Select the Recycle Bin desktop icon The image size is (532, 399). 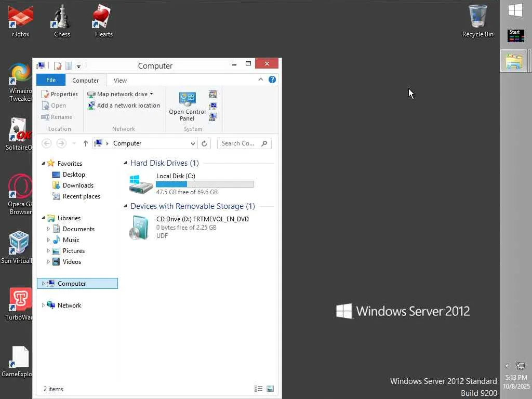click(x=478, y=21)
